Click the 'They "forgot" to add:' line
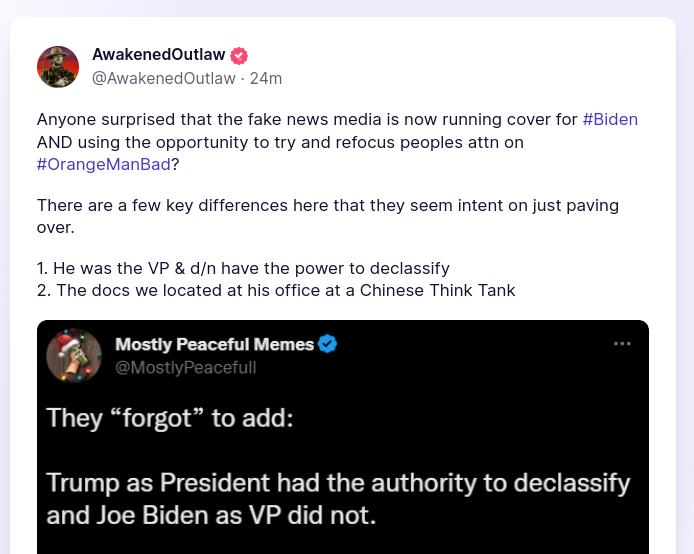 [x=170, y=418]
